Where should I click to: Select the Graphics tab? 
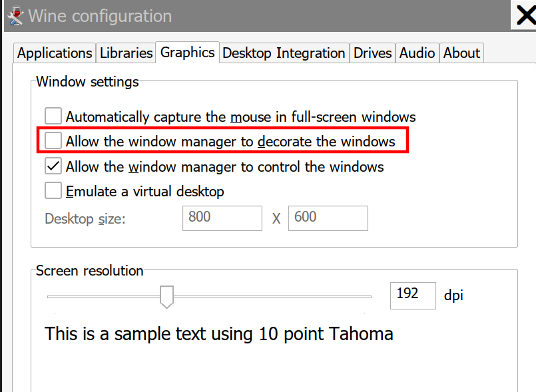[187, 53]
